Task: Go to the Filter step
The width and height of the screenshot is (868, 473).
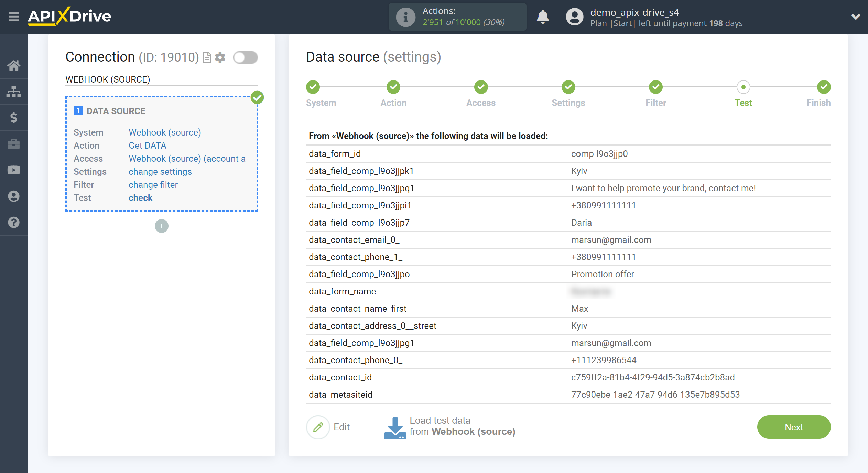Action: tap(656, 87)
